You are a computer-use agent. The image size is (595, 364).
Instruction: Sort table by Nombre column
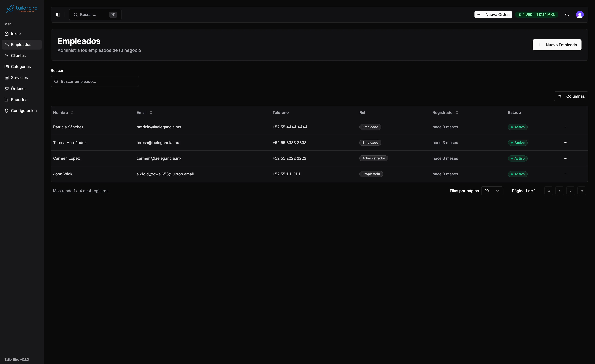(63, 112)
